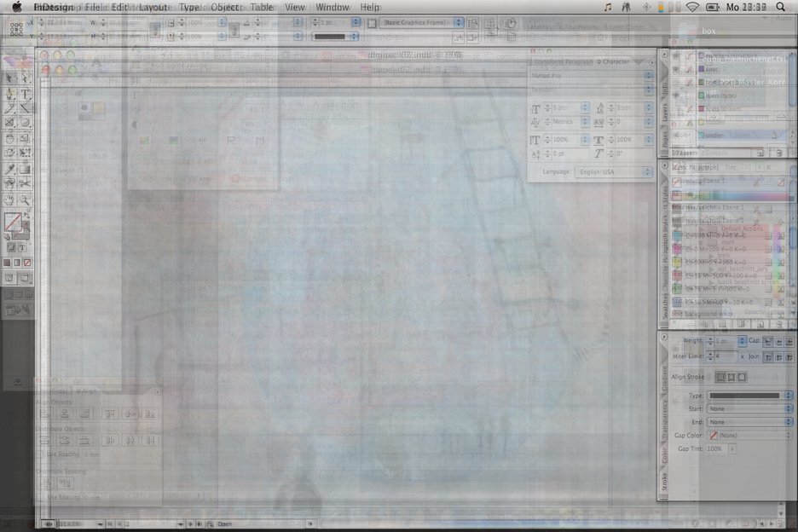The height and width of the screenshot is (532, 798).
Task: Select the Zoom tool
Action: click(x=25, y=200)
